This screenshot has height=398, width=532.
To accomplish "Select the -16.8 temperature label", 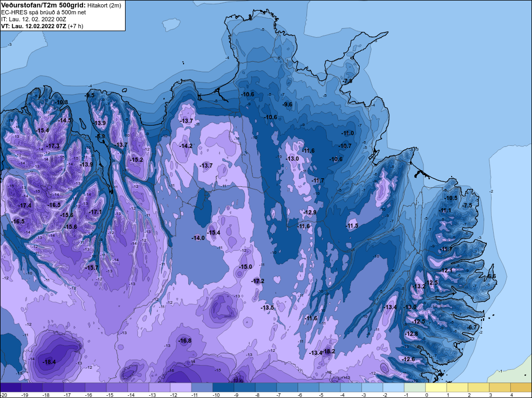I will 185,341.
